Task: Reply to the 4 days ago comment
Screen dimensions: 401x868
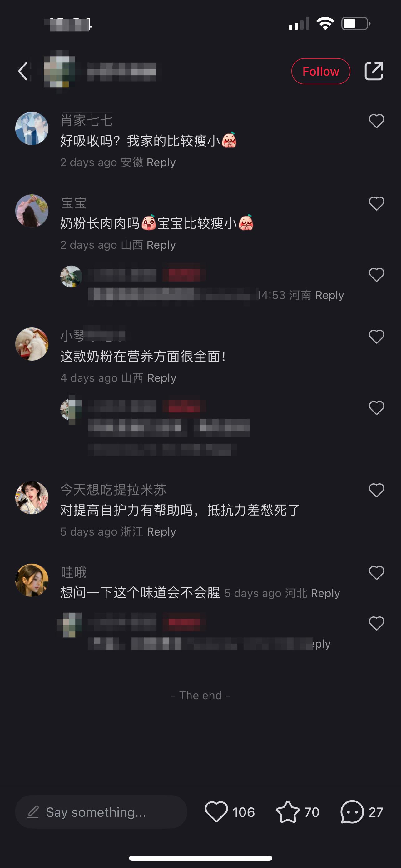Action: (161, 378)
